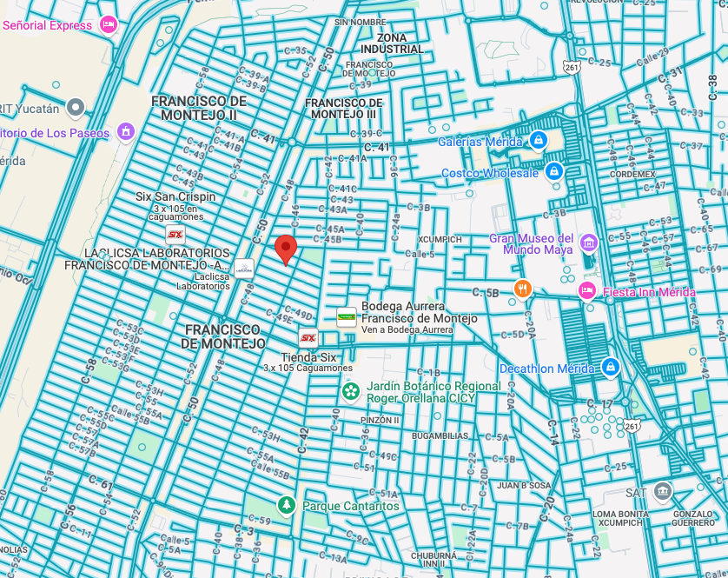
Task: Click the XCUMPICH neighborhood label
Action: [x=440, y=239]
